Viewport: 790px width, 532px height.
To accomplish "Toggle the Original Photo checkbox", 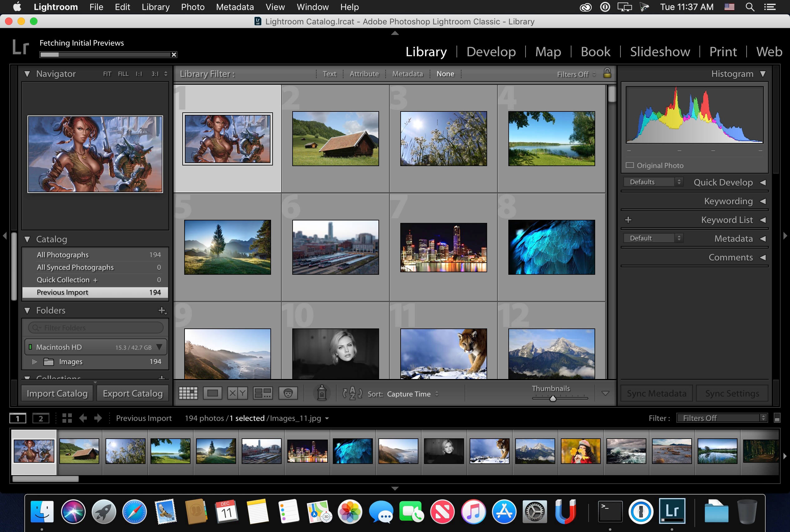I will [x=631, y=165].
